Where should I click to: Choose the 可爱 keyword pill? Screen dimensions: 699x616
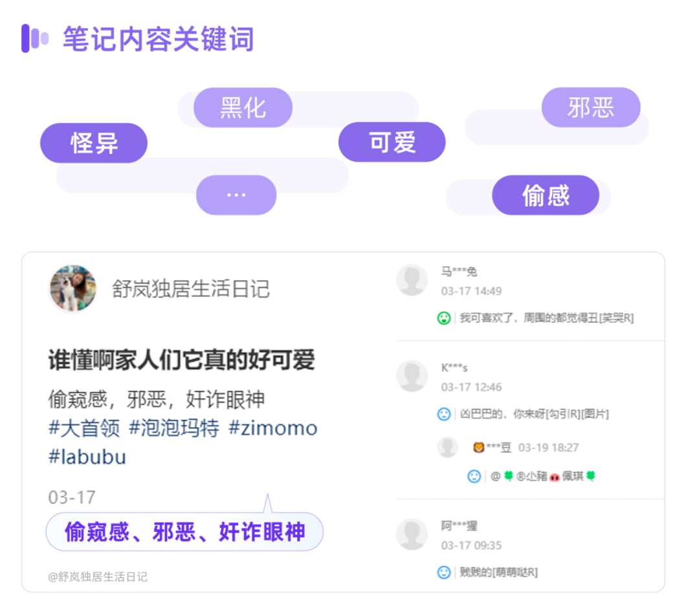(x=392, y=142)
